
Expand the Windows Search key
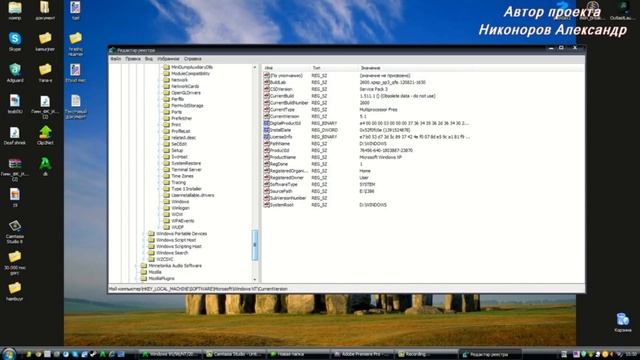point(144,253)
